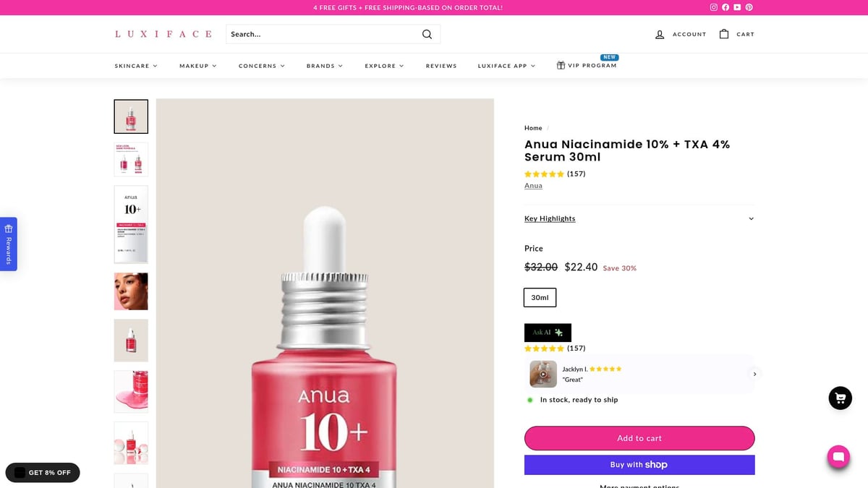Click the floating cart button bottom right

click(x=839, y=398)
